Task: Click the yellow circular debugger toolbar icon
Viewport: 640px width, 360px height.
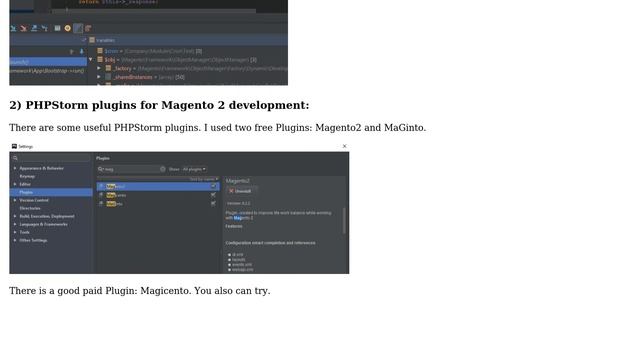Action: coord(68,28)
